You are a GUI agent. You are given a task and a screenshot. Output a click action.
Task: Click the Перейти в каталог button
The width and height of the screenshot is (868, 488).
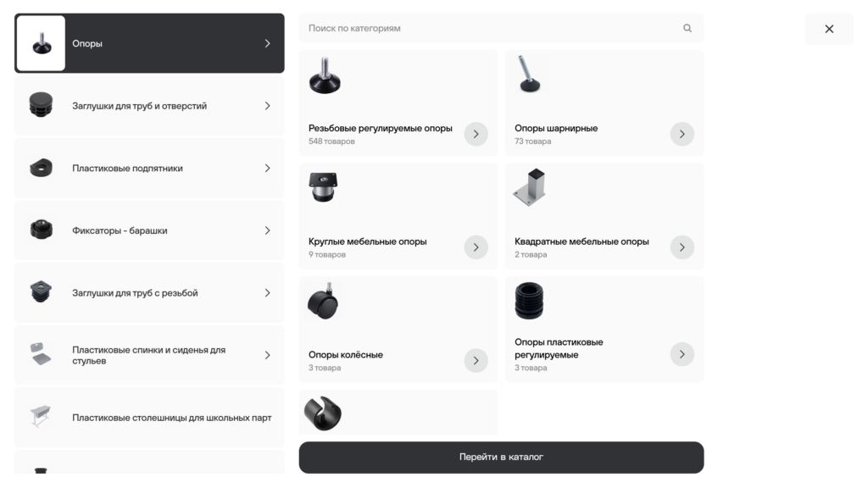(501, 457)
